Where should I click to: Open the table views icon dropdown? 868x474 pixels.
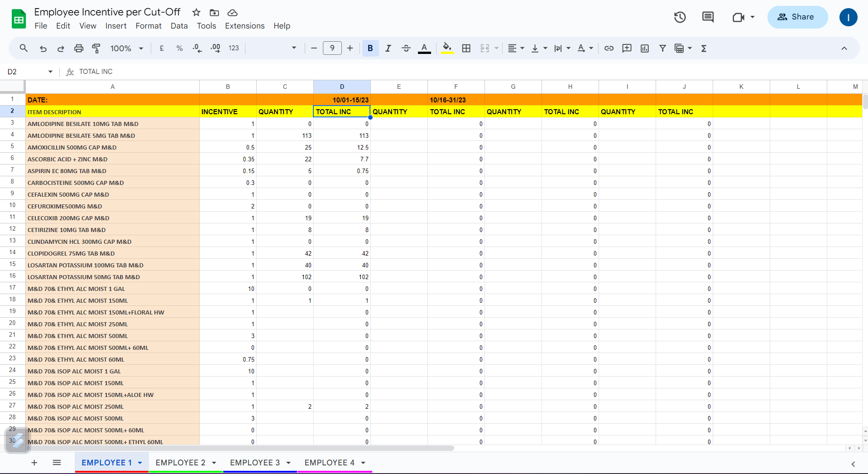(x=683, y=48)
